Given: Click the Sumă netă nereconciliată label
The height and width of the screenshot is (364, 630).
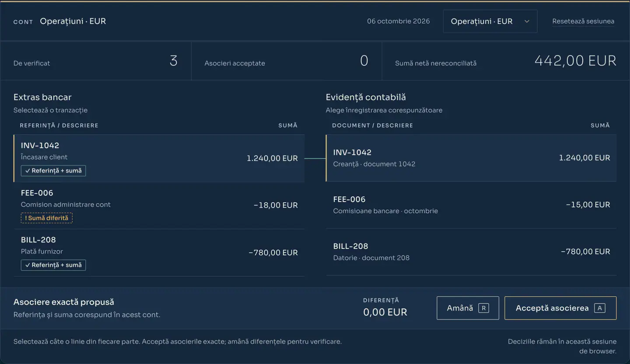Looking at the screenshot, I should [x=436, y=63].
